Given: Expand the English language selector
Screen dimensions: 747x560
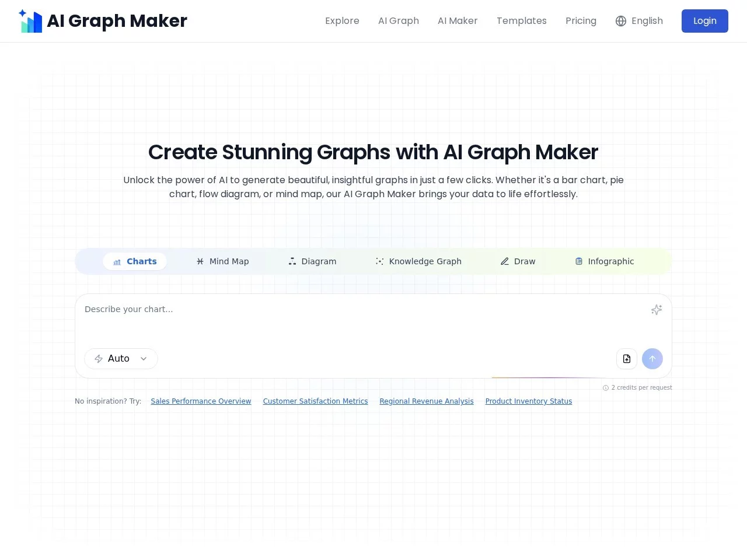Looking at the screenshot, I should tap(640, 21).
